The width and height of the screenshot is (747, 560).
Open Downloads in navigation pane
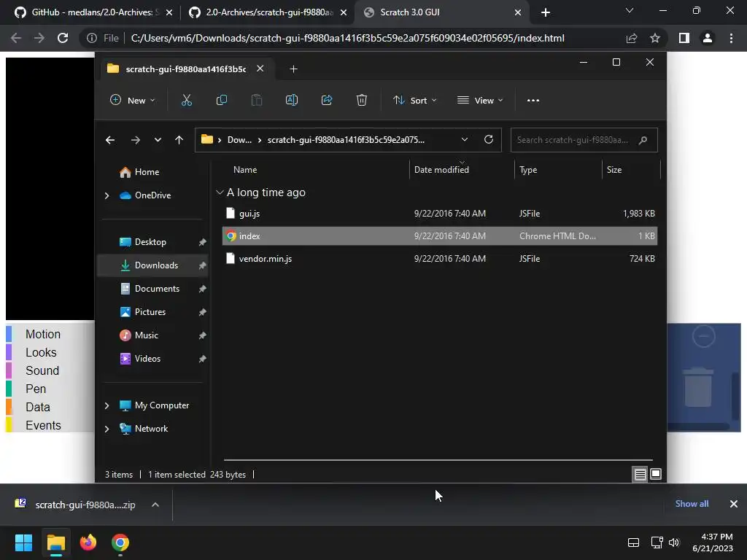coord(153,265)
